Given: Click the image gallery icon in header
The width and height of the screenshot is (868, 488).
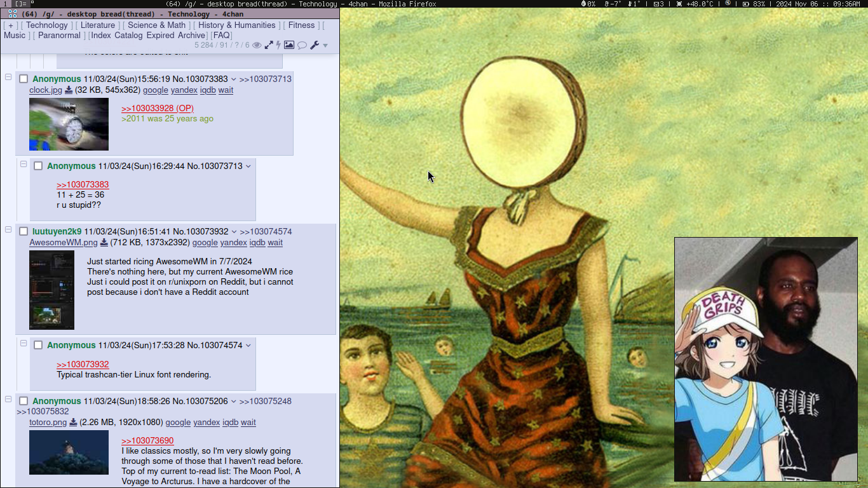Looking at the screenshot, I should 289,45.
